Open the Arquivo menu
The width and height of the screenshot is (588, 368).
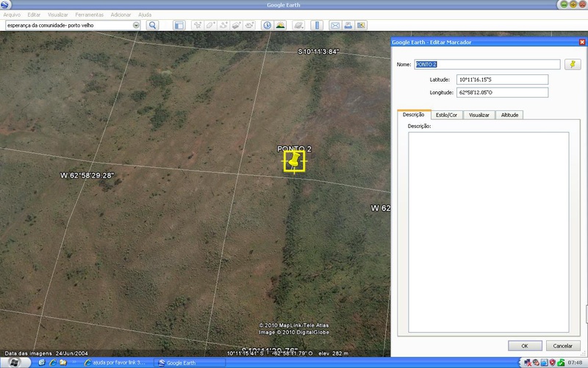tap(12, 15)
